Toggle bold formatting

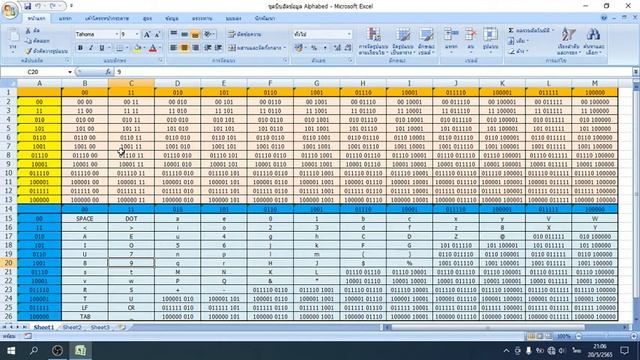pos(80,48)
